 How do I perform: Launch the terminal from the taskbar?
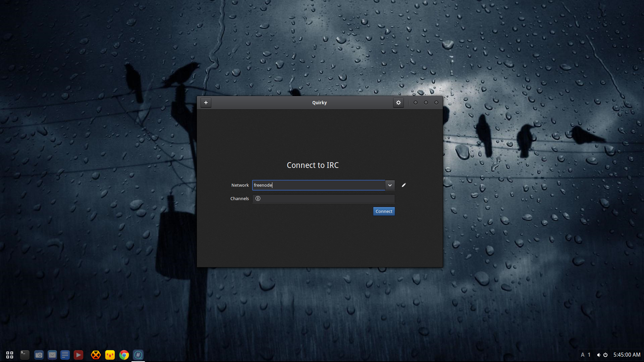[25, 355]
